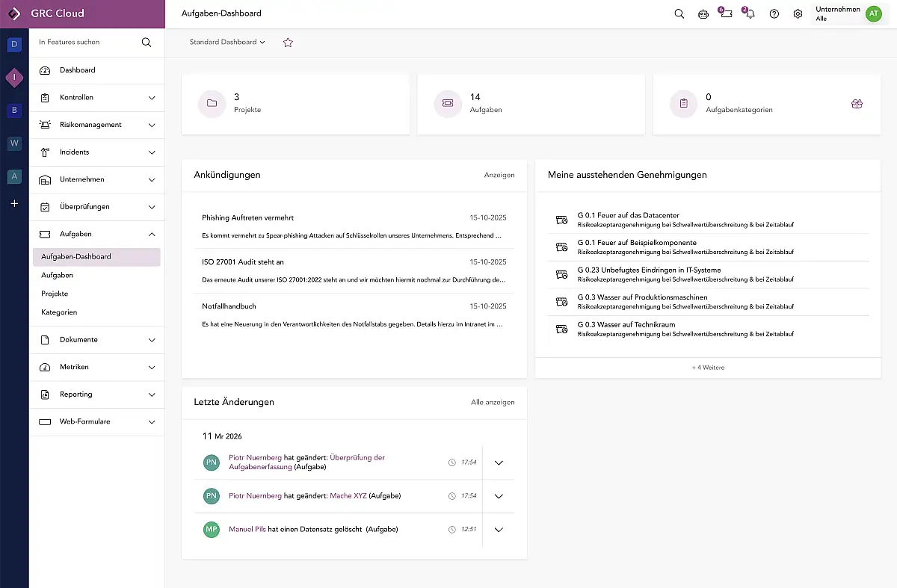Open Kategorien in the sidebar submenu

pyautogui.click(x=59, y=312)
